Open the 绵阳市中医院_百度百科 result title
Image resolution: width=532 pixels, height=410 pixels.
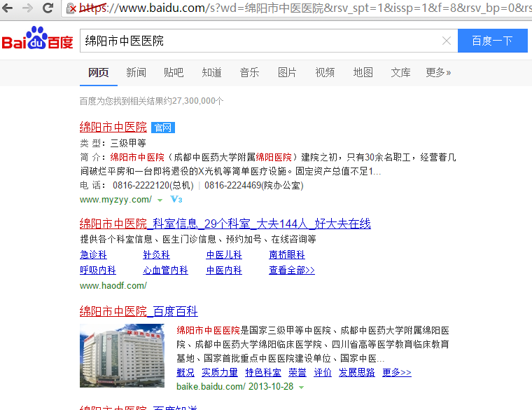click(x=139, y=311)
